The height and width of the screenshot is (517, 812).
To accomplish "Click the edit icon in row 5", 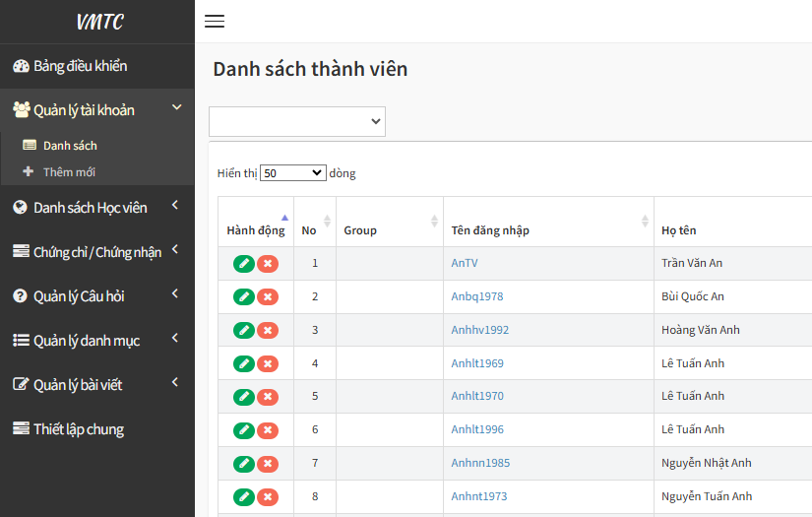I will pyautogui.click(x=243, y=397).
